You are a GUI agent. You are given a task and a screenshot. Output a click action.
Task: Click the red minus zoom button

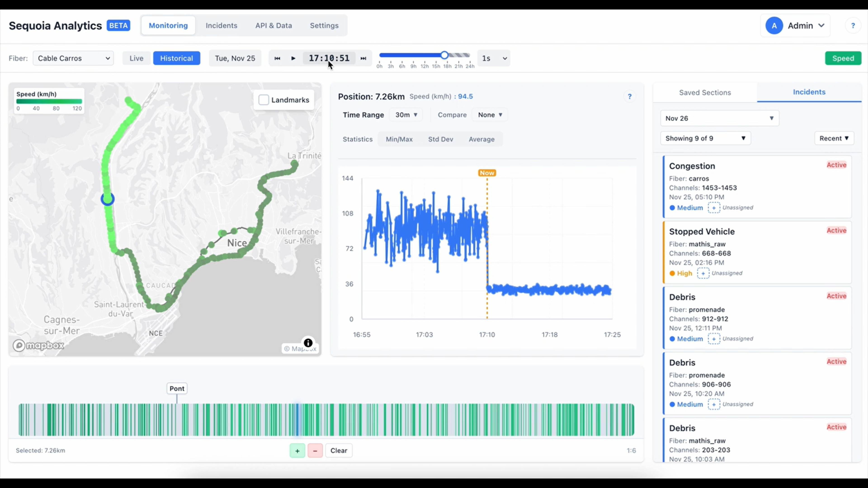tap(315, 451)
